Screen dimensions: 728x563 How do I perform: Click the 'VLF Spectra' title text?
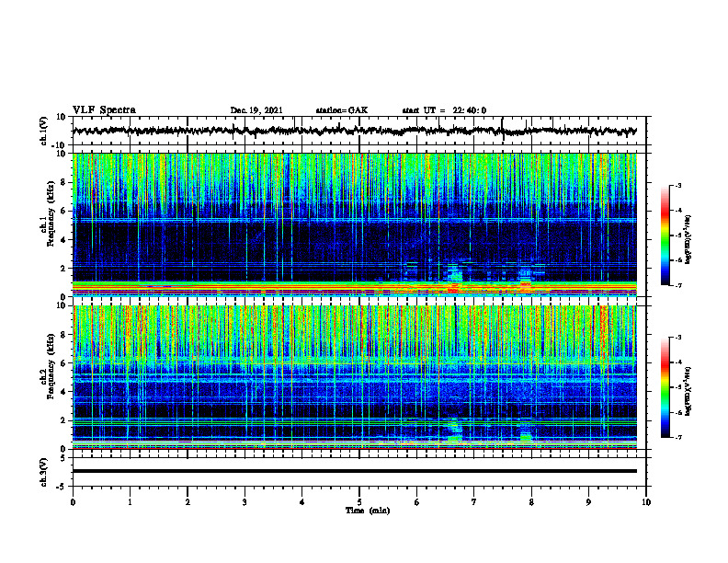pyautogui.click(x=104, y=110)
